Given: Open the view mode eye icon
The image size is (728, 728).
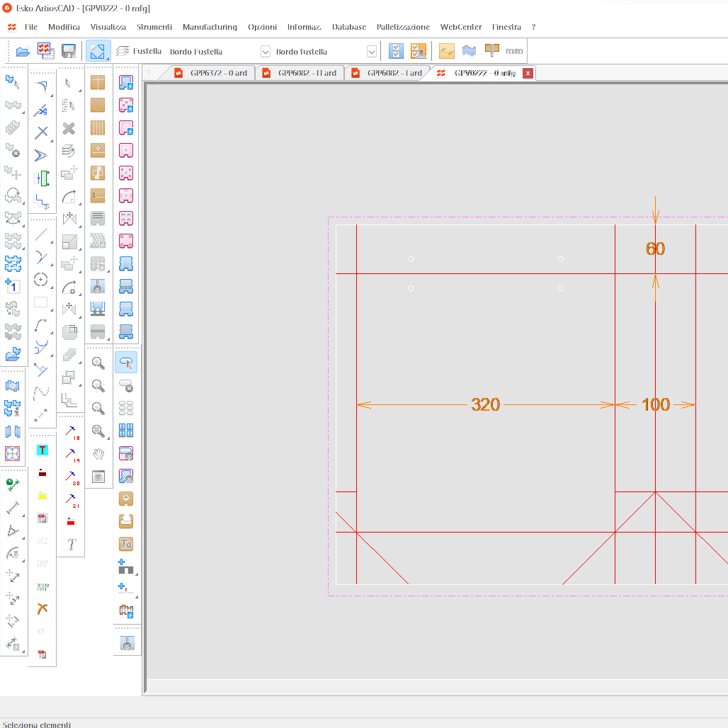Looking at the screenshot, I should 98,477.
